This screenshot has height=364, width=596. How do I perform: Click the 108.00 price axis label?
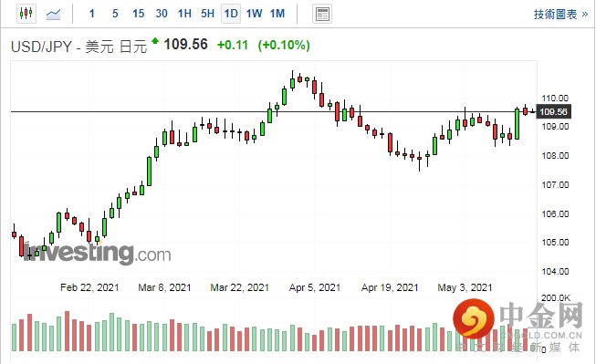(x=555, y=155)
